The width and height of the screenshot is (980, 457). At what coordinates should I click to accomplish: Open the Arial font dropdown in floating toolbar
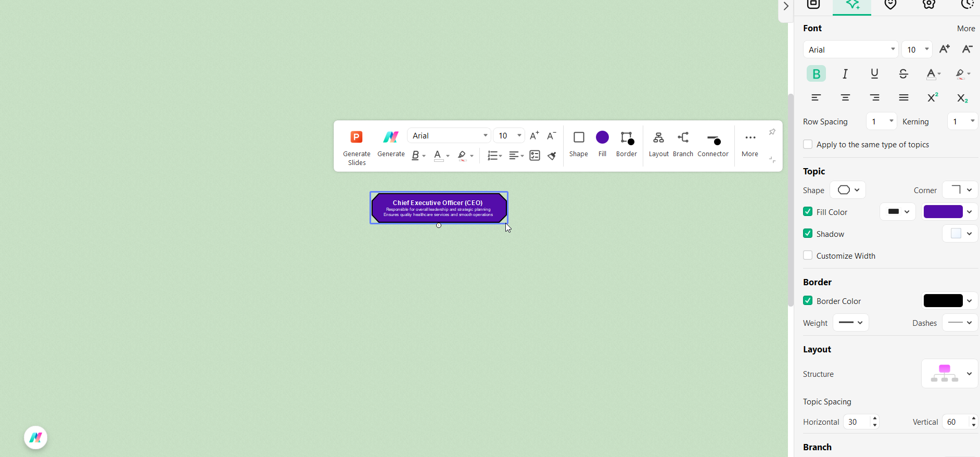(449, 136)
